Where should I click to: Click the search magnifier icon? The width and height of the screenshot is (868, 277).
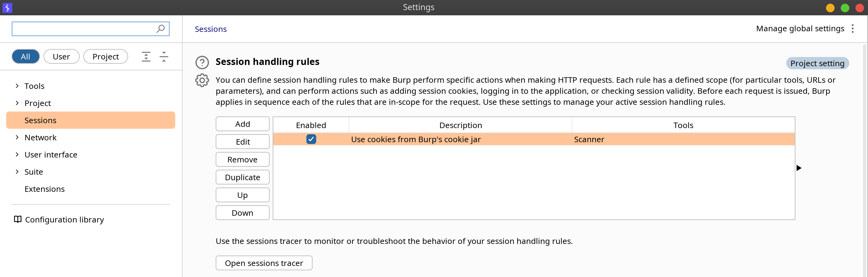(x=160, y=28)
